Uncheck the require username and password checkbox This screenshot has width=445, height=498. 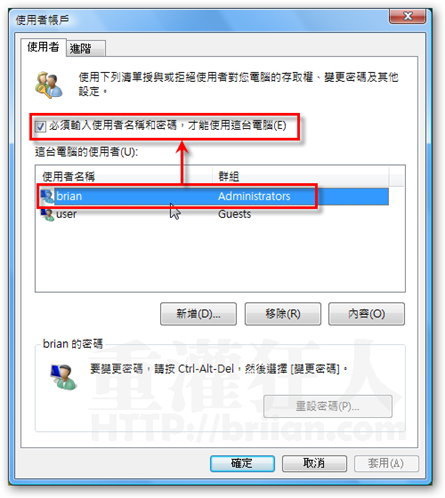(x=40, y=127)
